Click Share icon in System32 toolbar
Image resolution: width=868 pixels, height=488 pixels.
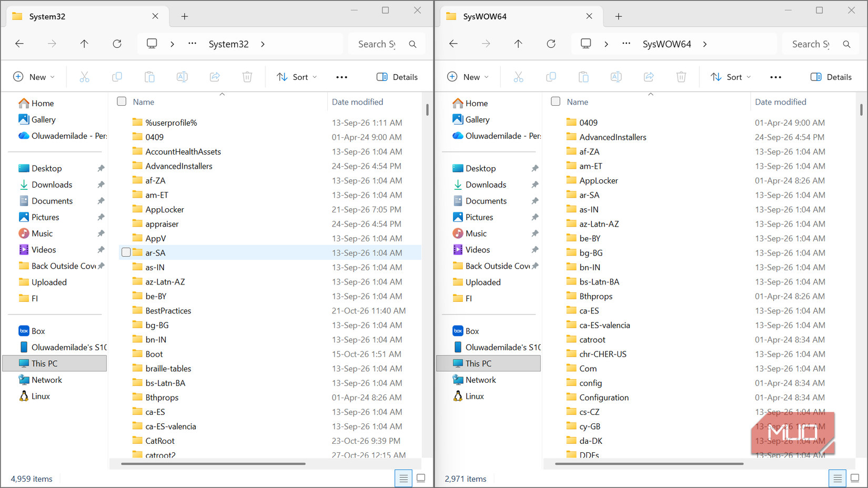pyautogui.click(x=215, y=77)
